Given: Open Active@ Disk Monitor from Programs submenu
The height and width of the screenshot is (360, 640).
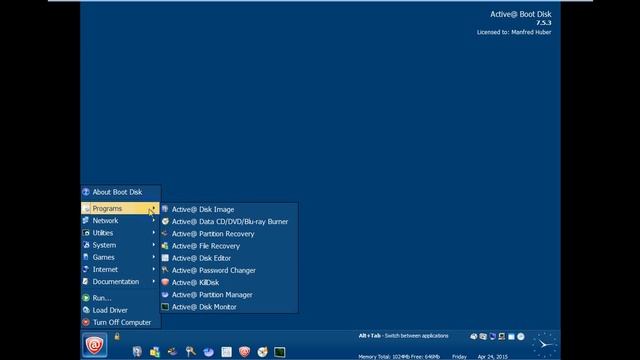Looking at the screenshot, I should coord(229,307).
